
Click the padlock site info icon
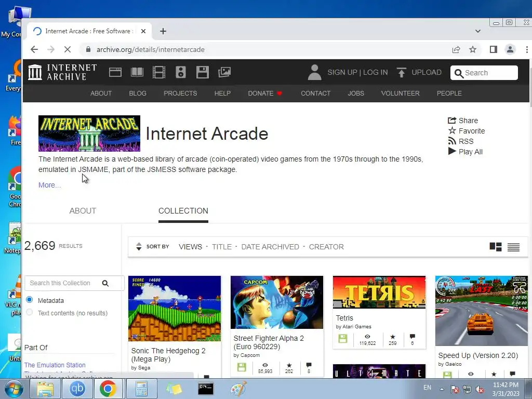tap(88, 49)
